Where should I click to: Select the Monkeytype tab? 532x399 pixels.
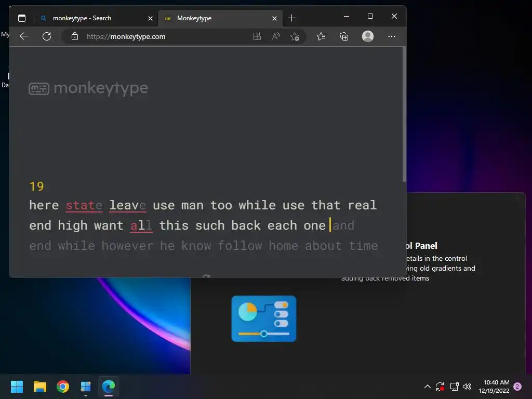click(x=220, y=18)
